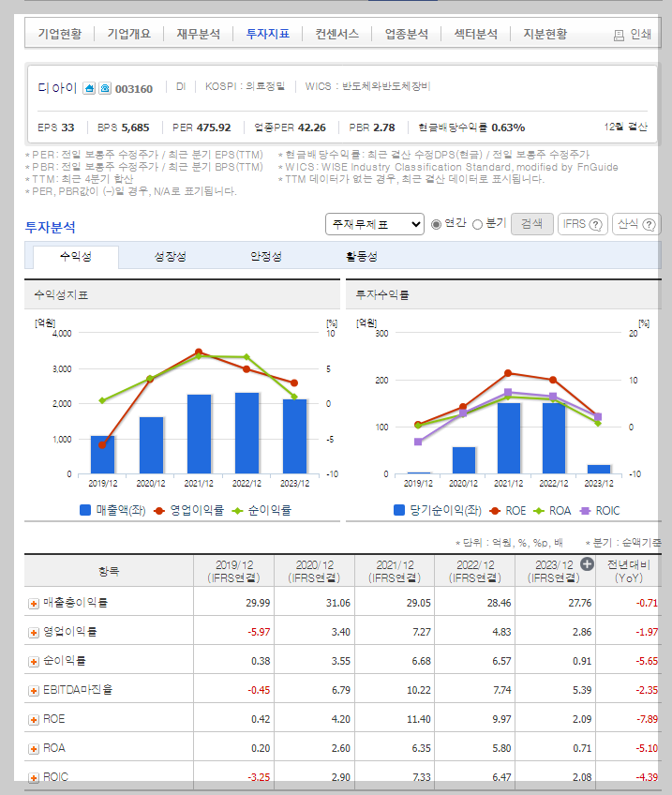The height and width of the screenshot is (795, 672).
Task: Open the 주재무제표 dropdown
Action: tap(375, 224)
